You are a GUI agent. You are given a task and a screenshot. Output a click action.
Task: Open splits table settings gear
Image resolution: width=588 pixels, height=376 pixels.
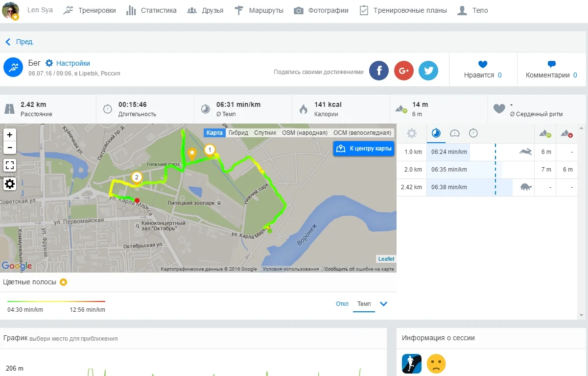point(412,133)
